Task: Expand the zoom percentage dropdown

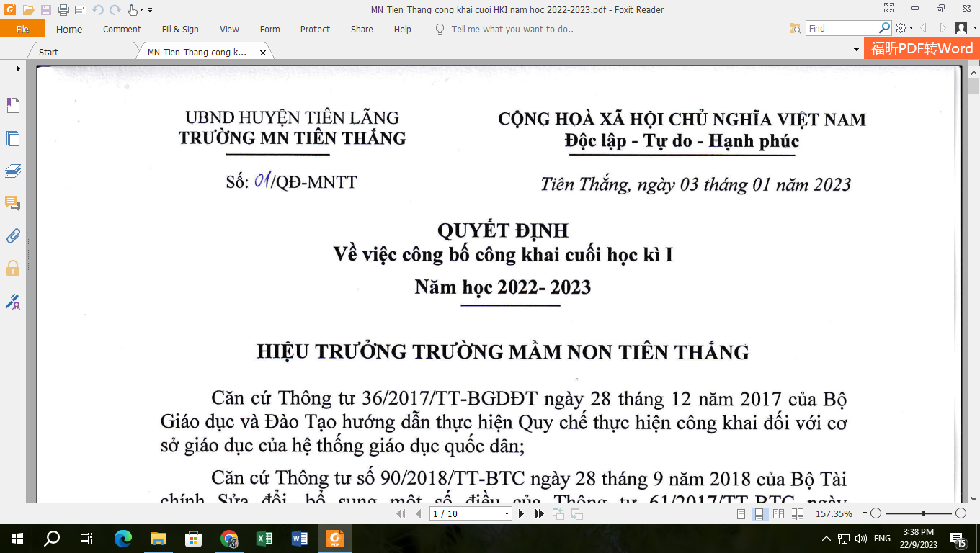Action: click(x=865, y=514)
